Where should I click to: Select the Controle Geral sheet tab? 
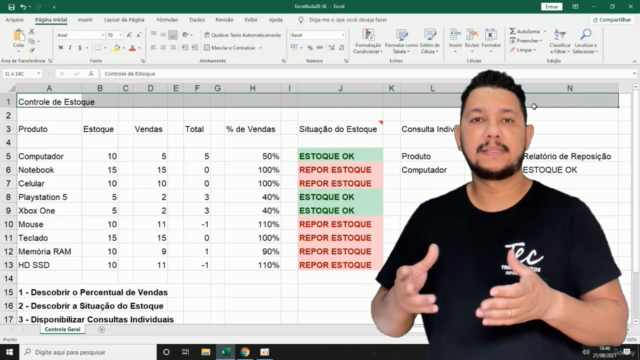click(62, 329)
